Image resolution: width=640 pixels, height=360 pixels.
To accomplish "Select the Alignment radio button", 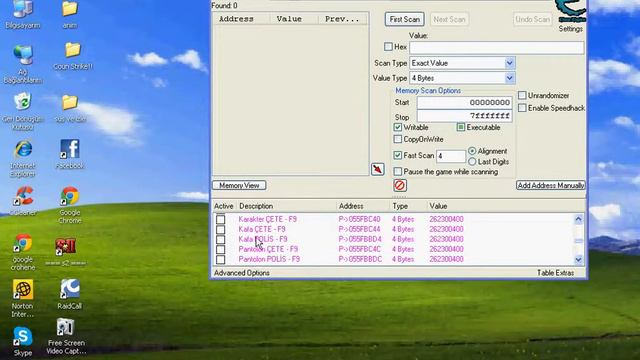I will (x=472, y=151).
